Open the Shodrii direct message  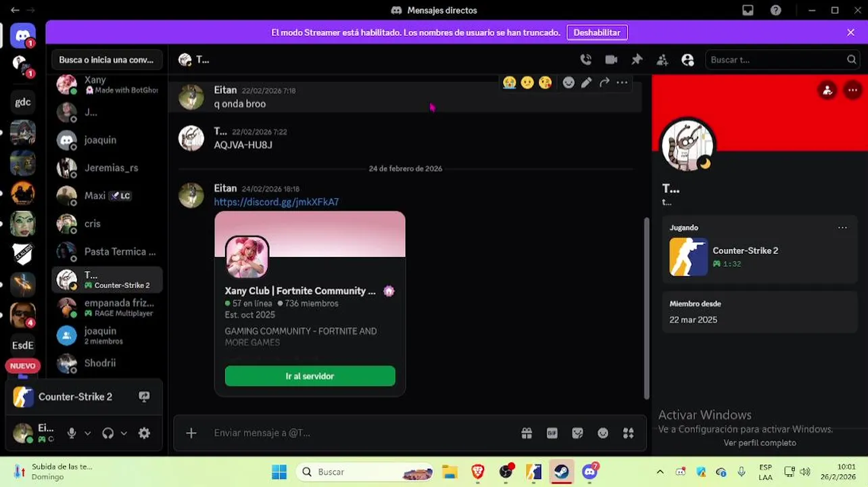tap(107, 363)
